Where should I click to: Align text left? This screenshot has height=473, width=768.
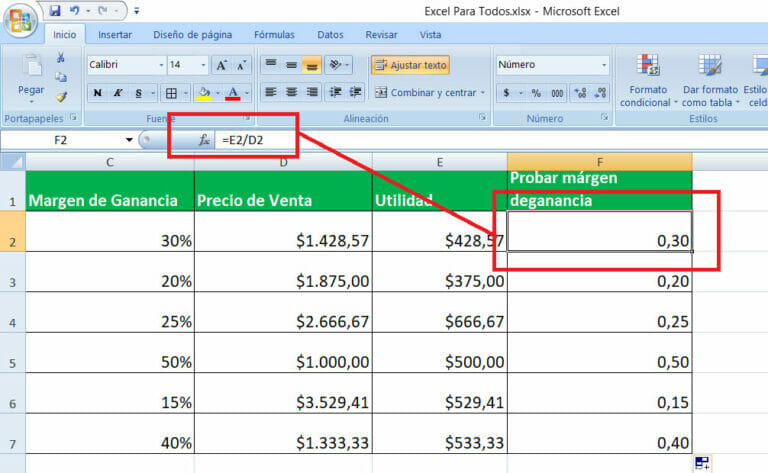click(271, 92)
